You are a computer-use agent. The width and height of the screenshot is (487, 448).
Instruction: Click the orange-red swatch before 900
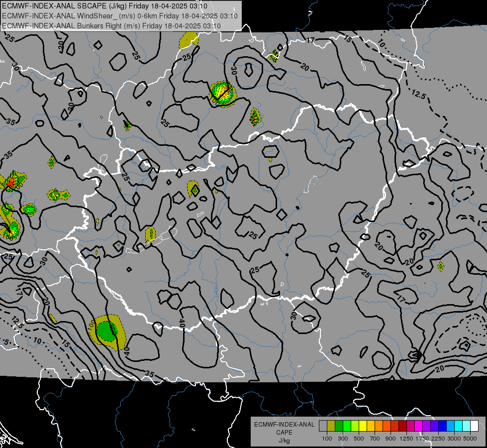(x=387, y=426)
